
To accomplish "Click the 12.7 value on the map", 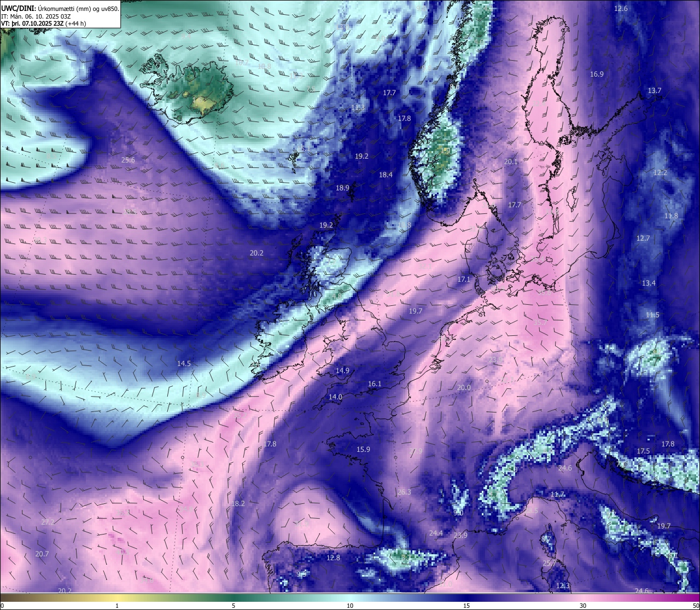I will pyautogui.click(x=643, y=239).
